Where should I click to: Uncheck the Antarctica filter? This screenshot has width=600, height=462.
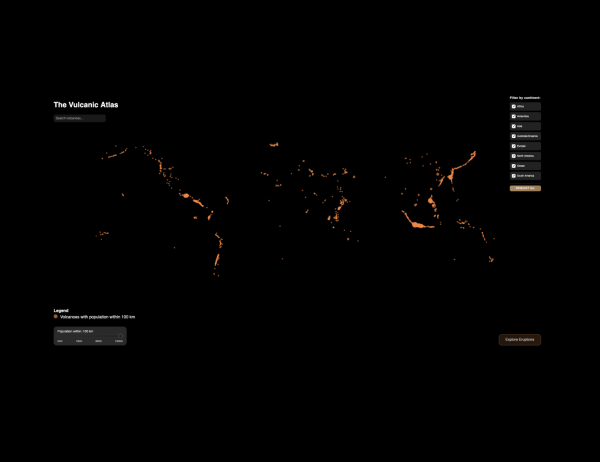[x=514, y=116]
